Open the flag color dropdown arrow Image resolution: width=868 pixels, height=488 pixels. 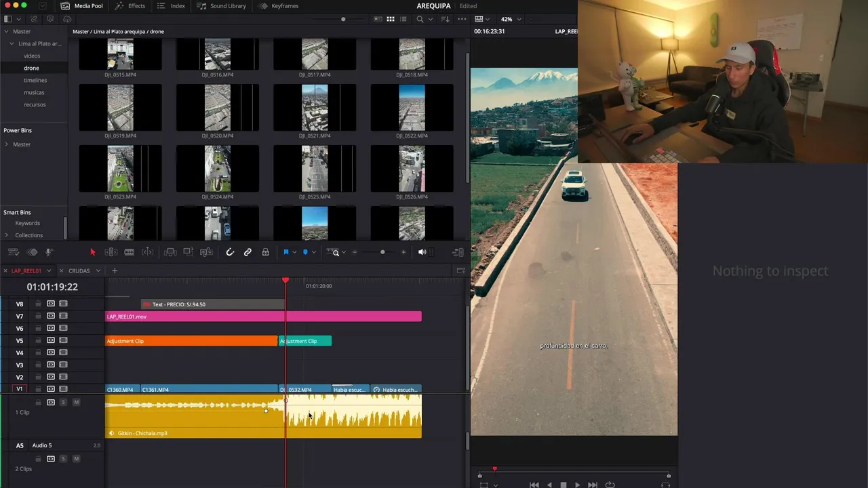tap(294, 252)
